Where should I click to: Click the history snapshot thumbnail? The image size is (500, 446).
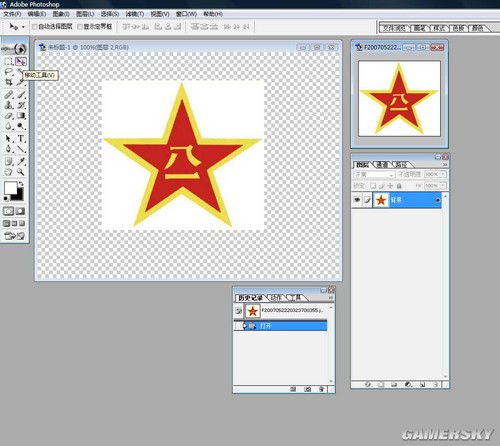(x=252, y=311)
